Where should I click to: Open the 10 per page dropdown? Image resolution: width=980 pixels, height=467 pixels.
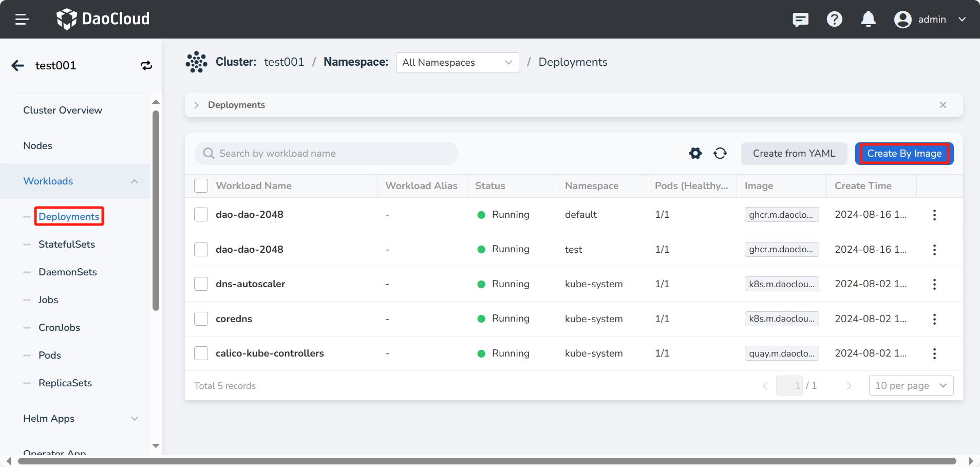point(911,386)
